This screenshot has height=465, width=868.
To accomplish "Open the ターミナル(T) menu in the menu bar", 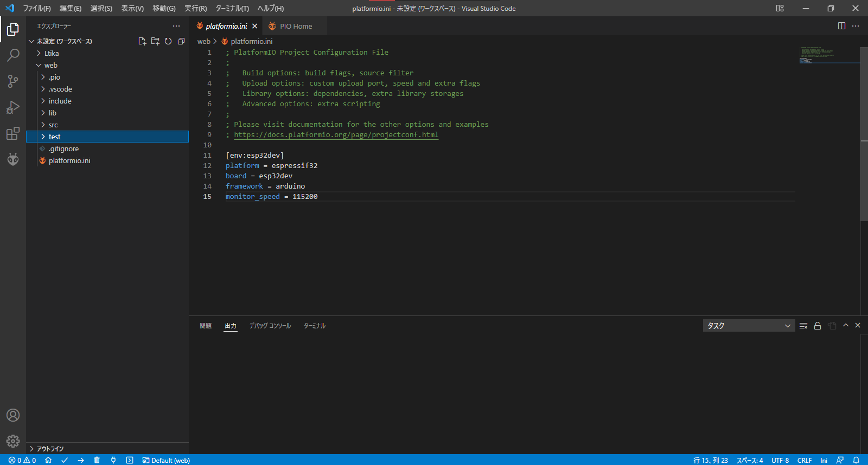I will 232,8.
